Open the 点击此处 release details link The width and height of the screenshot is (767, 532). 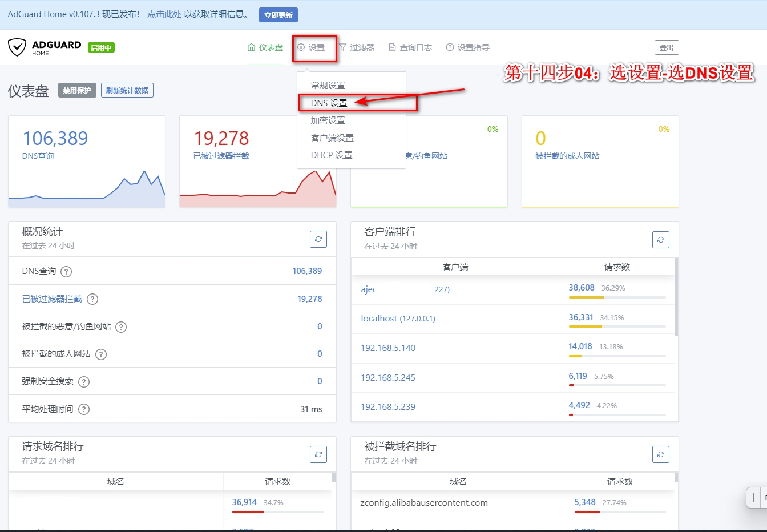164,14
